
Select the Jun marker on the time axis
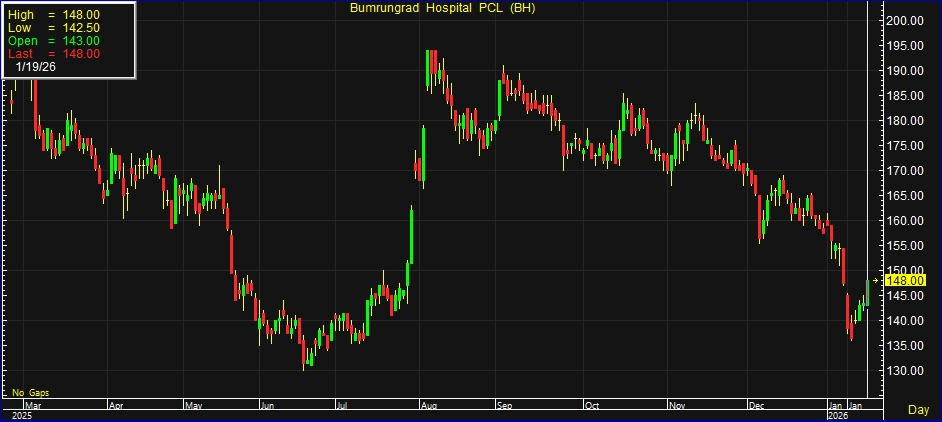pyautogui.click(x=267, y=407)
